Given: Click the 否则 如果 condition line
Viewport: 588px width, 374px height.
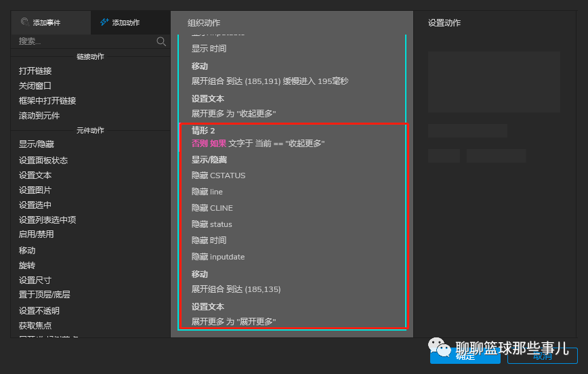Looking at the screenshot, I should [x=258, y=143].
